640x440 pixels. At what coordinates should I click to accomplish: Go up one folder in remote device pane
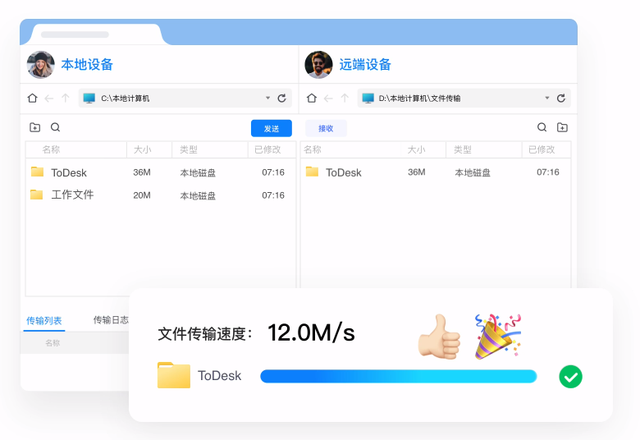[x=345, y=98]
